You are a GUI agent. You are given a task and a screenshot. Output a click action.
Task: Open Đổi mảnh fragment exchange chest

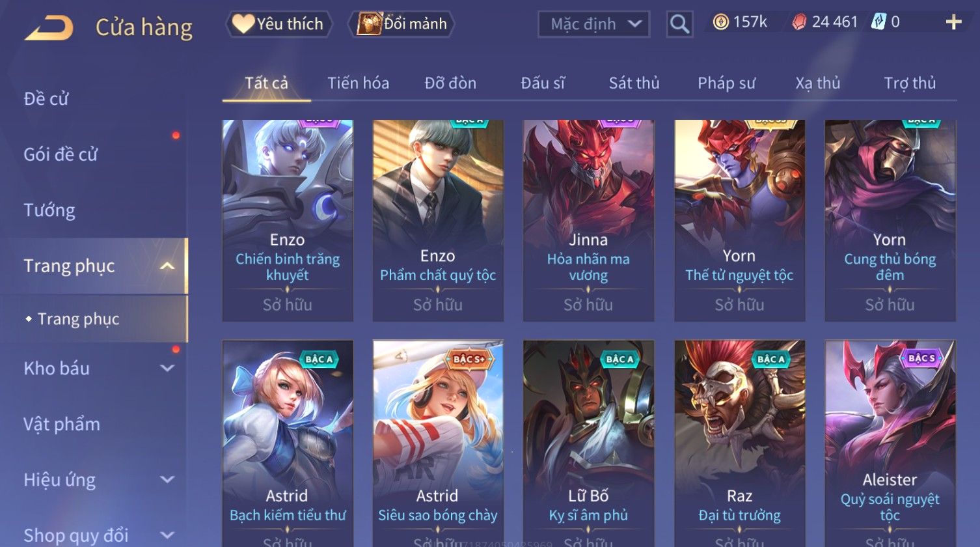402,24
